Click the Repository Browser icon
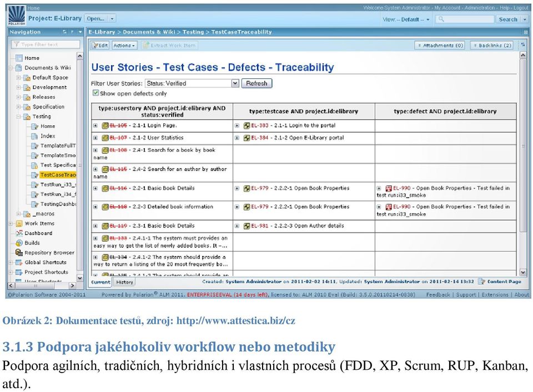533x392 pixels. pyautogui.click(x=19, y=253)
